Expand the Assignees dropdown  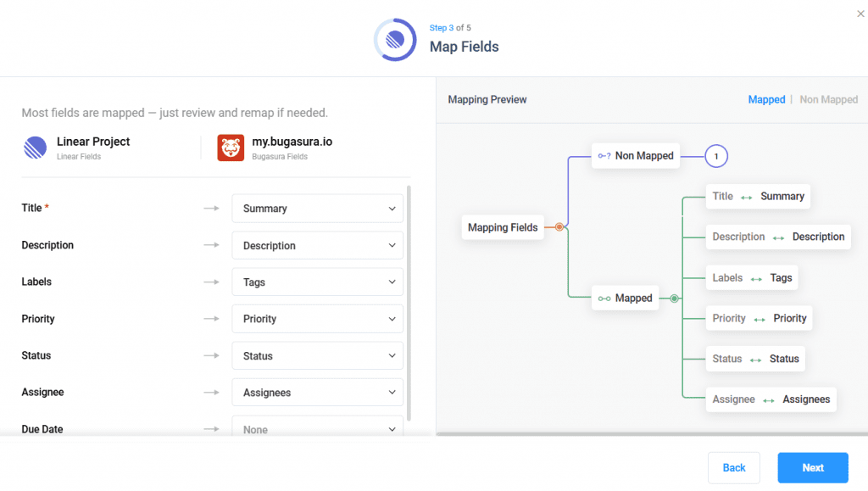(317, 393)
